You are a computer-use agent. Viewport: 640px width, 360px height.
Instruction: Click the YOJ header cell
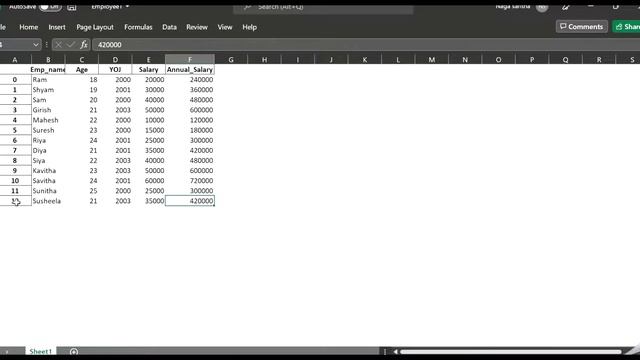click(x=115, y=69)
